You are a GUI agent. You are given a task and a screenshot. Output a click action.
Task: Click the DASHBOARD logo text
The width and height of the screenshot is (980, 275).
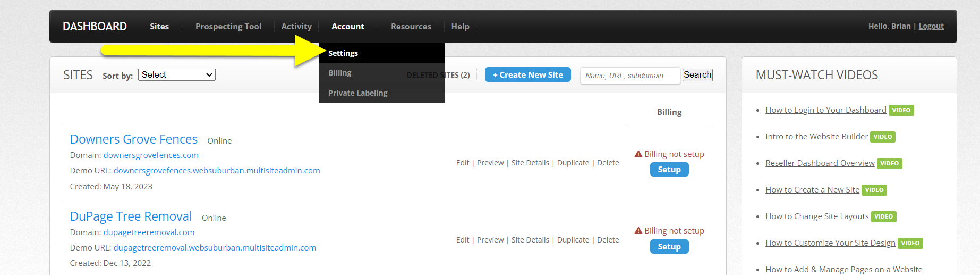[95, 26]
